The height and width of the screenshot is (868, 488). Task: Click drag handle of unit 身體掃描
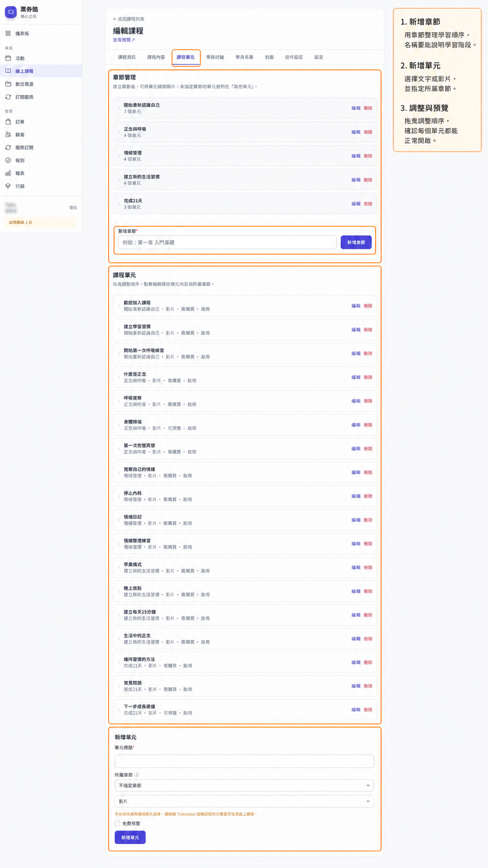pos(119,425)
